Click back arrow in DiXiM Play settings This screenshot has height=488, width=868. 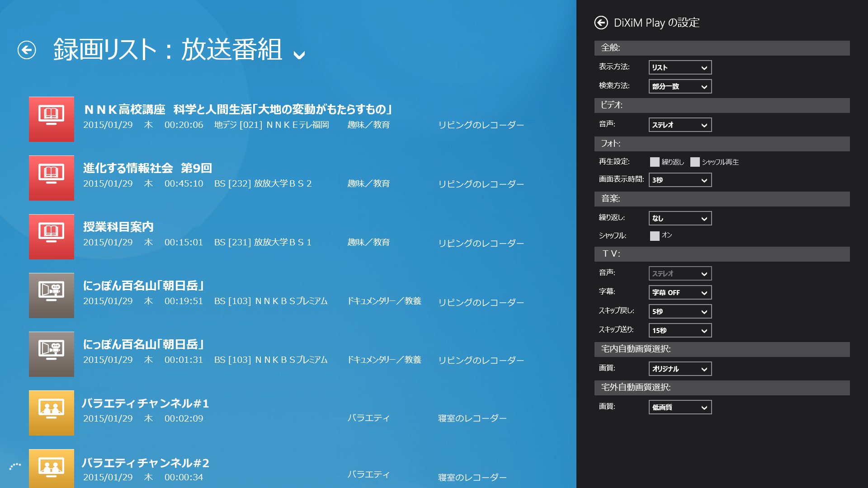[601, 23]
